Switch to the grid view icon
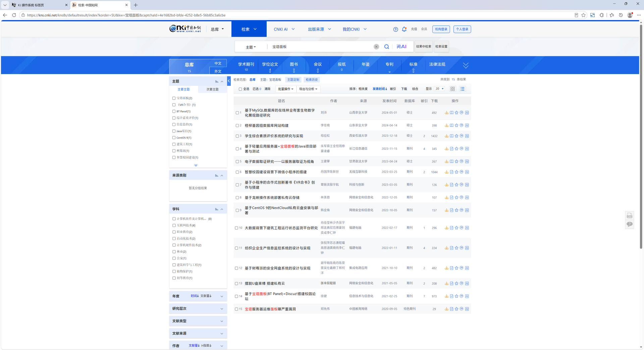 (452, 89)
